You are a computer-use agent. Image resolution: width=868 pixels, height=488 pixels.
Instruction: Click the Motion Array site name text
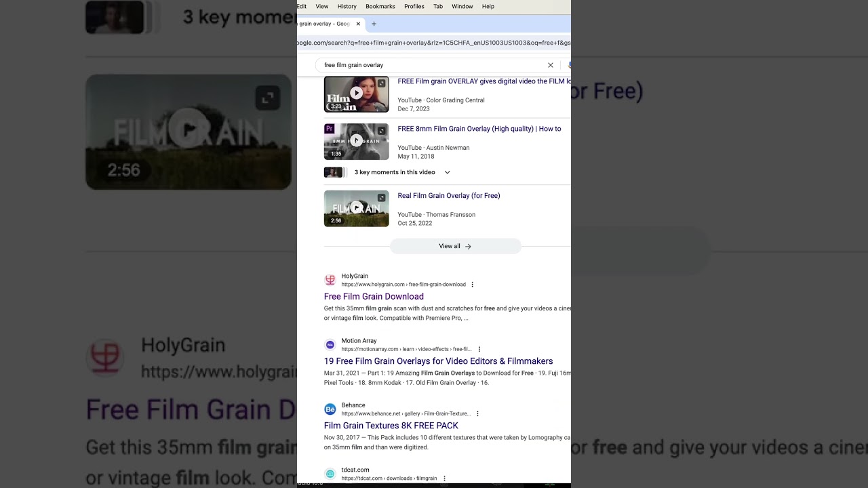359,341
